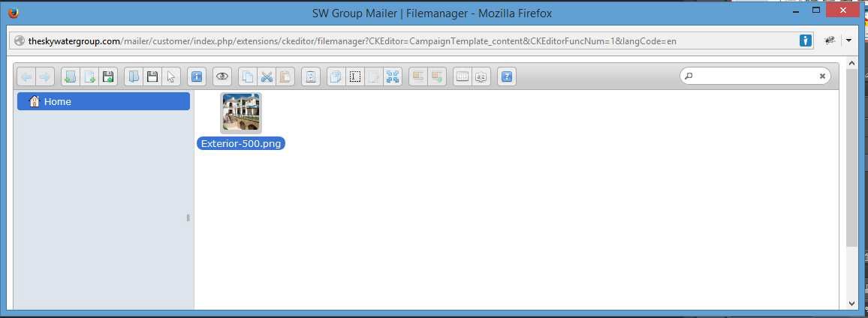Click the select file cursor icon
The image size is (868, 318).
pos(171,76)
